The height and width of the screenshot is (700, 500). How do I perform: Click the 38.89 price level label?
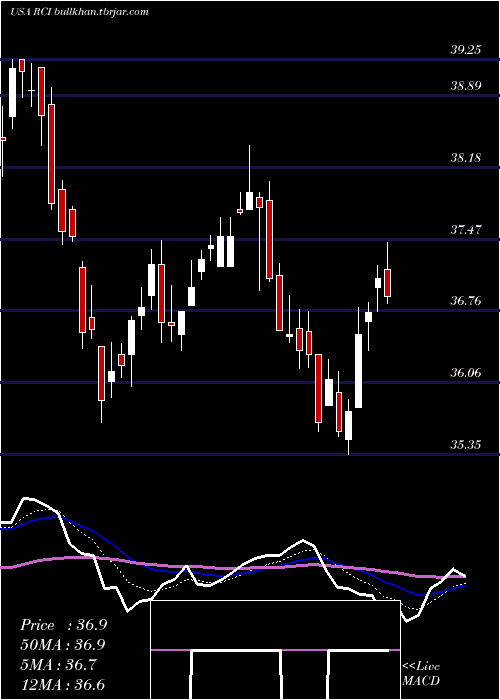(466, 85)
